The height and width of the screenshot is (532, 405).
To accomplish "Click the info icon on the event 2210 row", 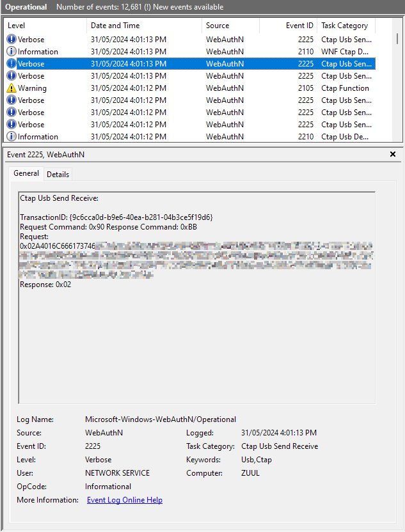I will point(12,137).
